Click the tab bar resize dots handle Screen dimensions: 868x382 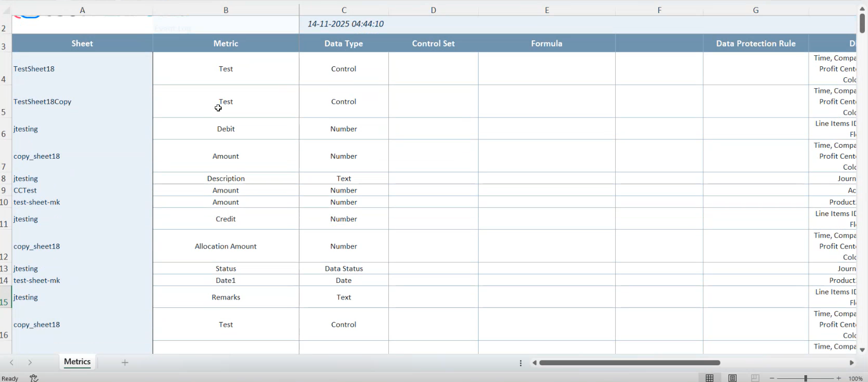point(520,363)
